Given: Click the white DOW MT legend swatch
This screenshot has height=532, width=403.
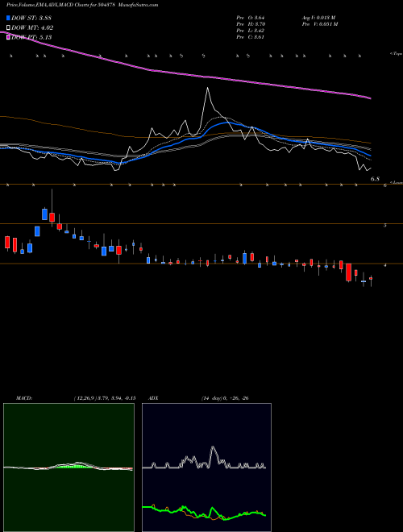Looking at the screenshot, I should tap(8, 28).
